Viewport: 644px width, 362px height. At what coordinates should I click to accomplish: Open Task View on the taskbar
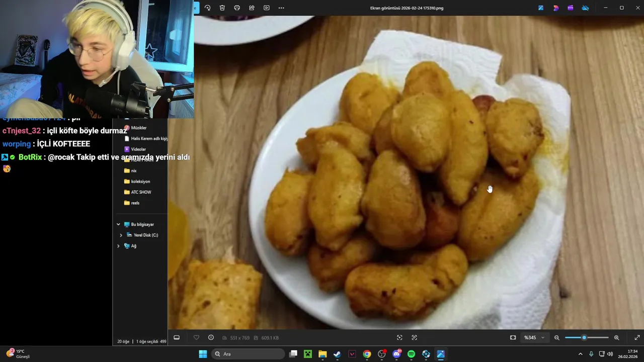(x=293, y=354)
